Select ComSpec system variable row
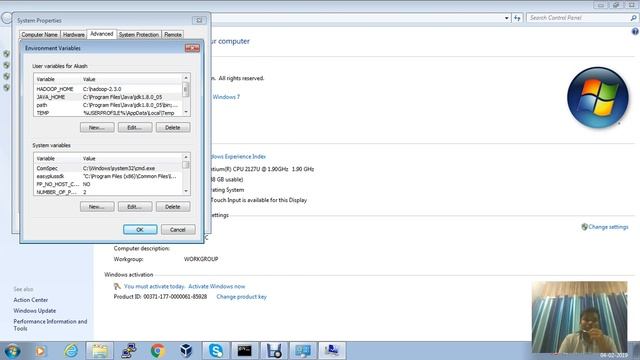Screen dimensions: 640x360 pos(108,168)
